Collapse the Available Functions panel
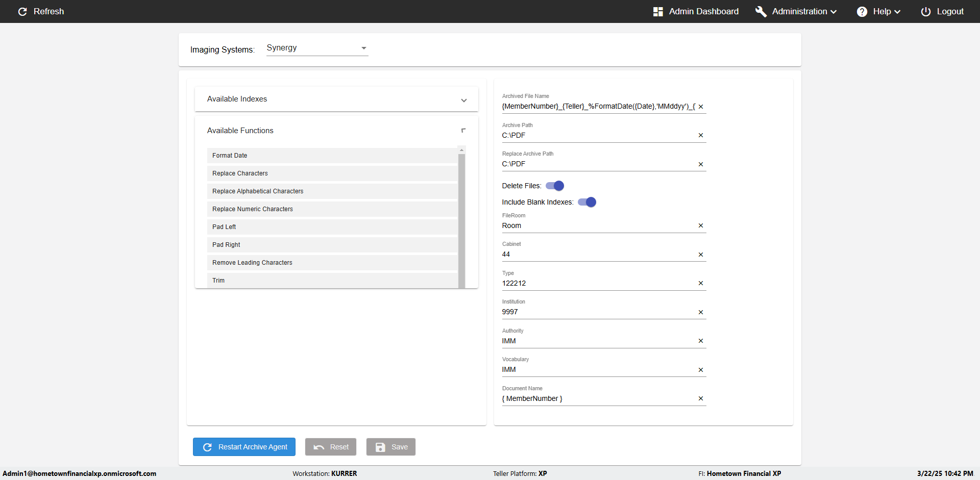 (x=463, y=131)
